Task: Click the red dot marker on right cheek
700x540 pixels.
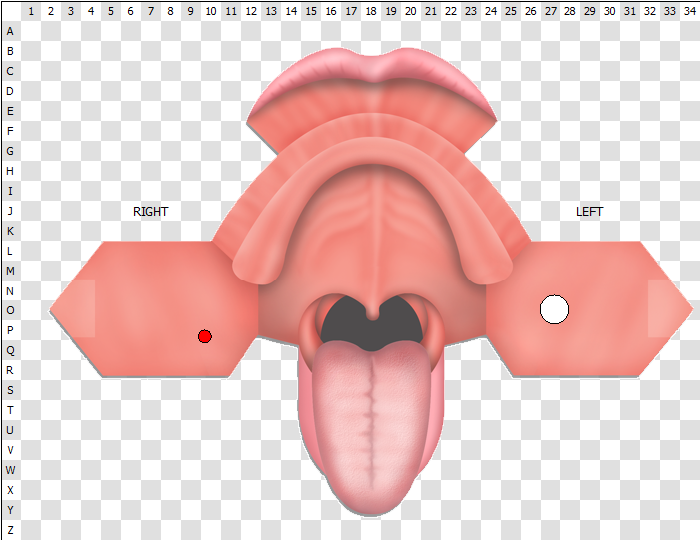Action: (204, 336)
